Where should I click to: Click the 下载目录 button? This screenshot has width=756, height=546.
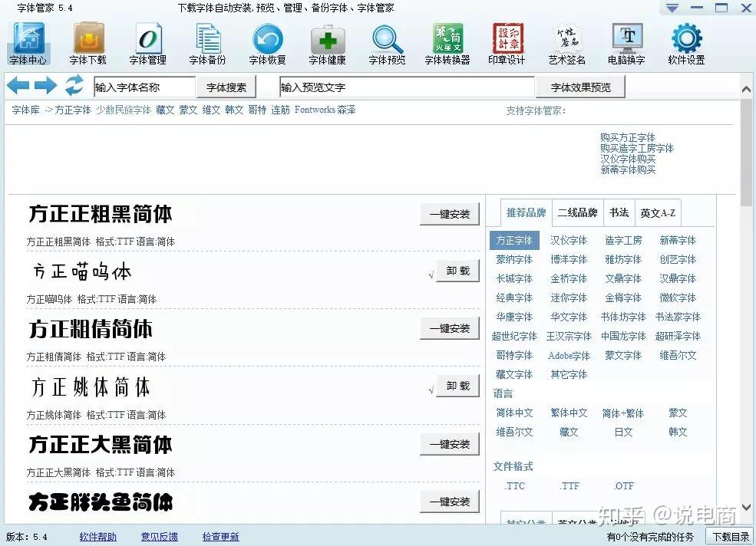(731, 536)
